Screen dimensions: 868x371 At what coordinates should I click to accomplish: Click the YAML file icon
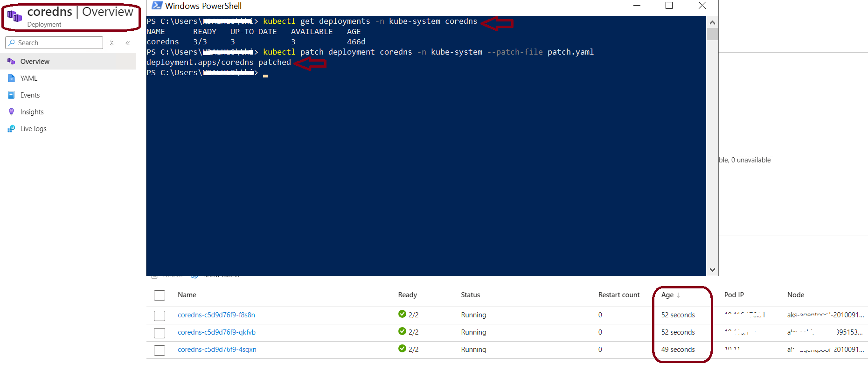11,78
